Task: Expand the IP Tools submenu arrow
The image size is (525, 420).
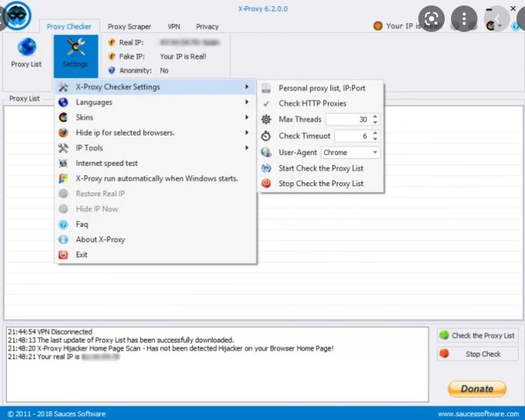Action: pyautogui.click(x=247, y=148)
